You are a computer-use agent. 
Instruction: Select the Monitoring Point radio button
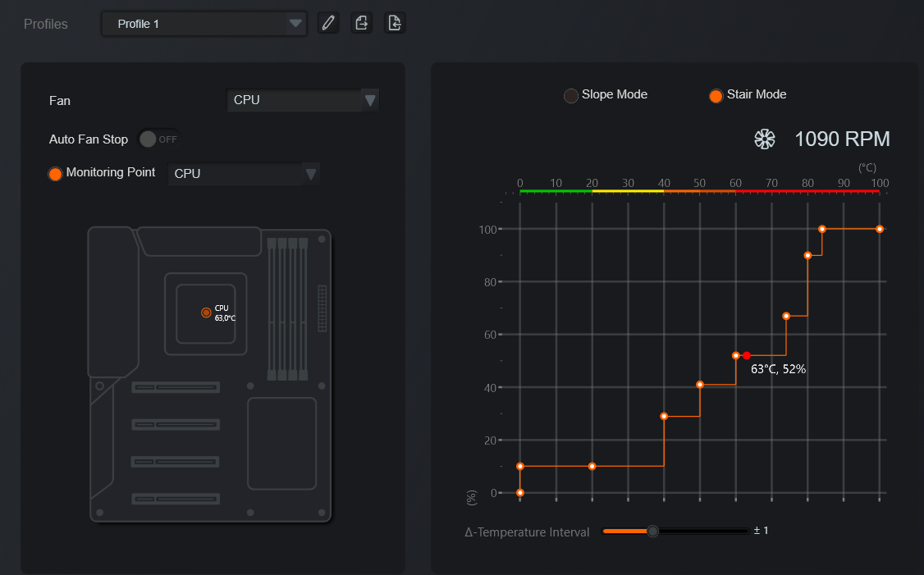pyautogui.click(x=56, y=174)
